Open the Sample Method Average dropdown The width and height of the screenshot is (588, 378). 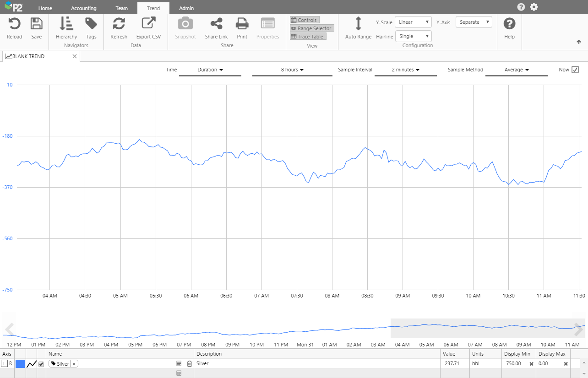point(516,70)
